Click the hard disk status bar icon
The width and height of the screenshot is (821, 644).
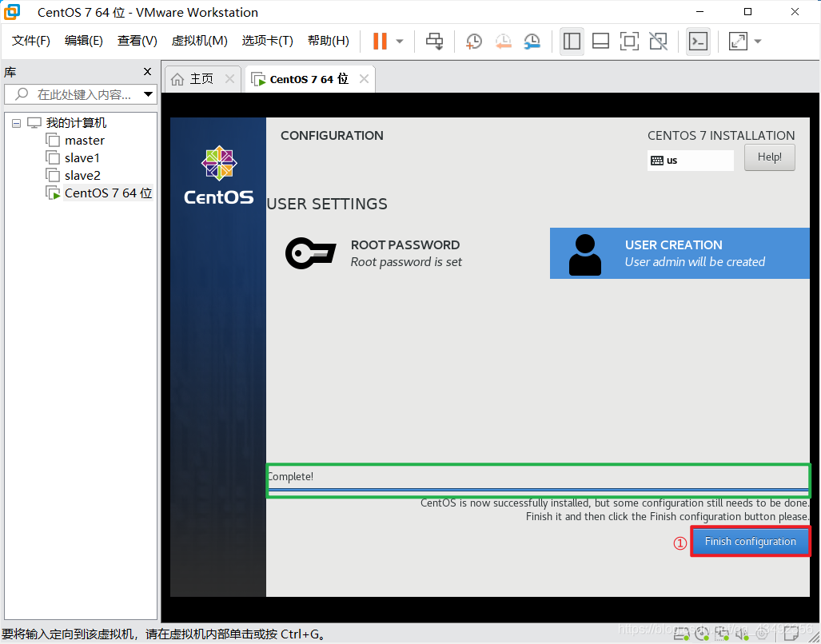pyautogui.click(x=680, y=635)
